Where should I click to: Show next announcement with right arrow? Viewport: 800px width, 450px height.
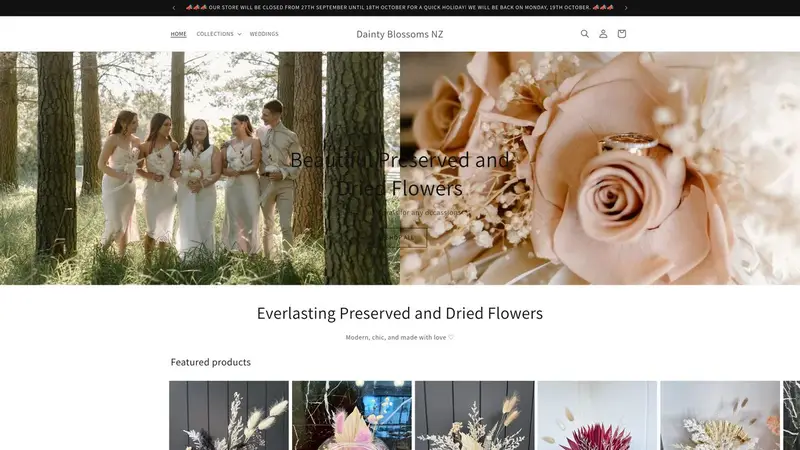(x=626, y=8)
